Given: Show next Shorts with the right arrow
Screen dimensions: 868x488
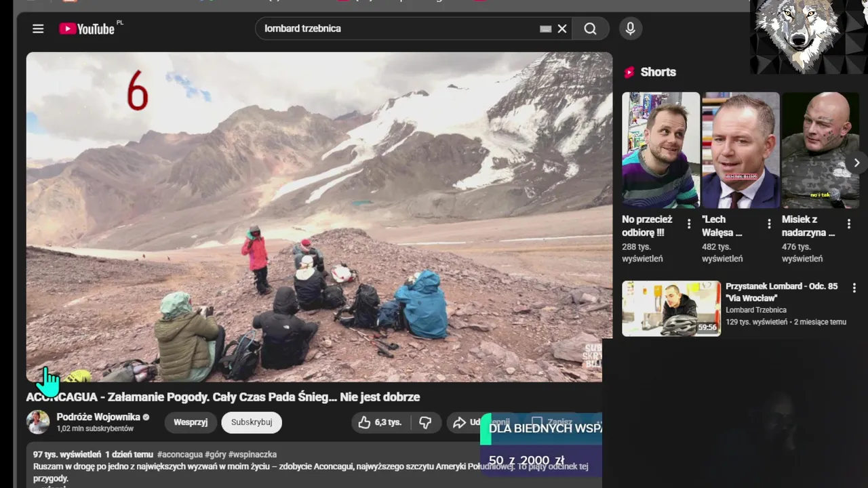Looking at the screenshot, I should click(856, 163).
